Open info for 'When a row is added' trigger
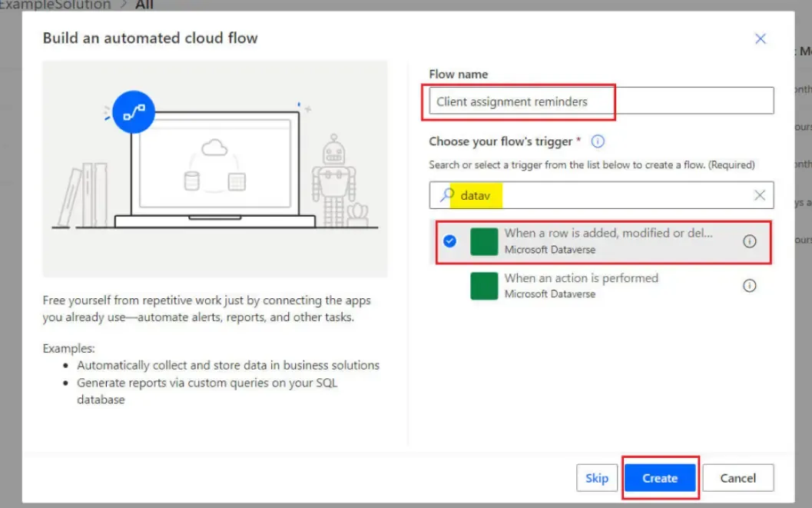The image size is (812, 508). tap(749, 241)
